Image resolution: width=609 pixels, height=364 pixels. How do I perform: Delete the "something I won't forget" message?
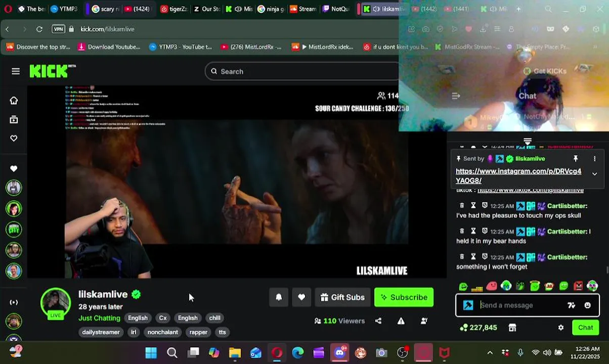tap(462, 257)
